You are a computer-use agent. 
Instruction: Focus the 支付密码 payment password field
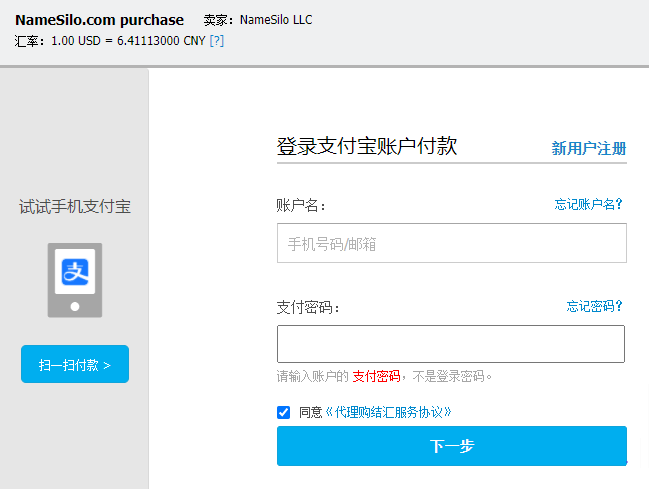pyautogui.click(x=451, y=344)
